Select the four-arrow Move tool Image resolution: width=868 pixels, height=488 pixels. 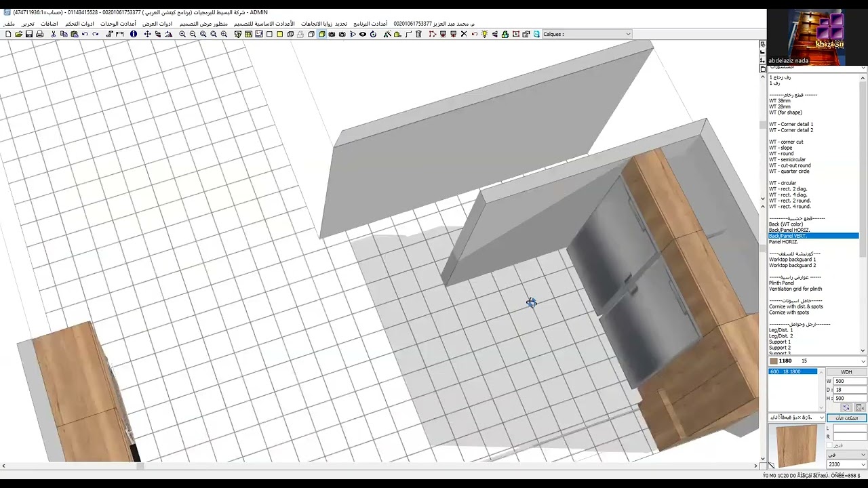pyautogui.click(x=147, y=34)
